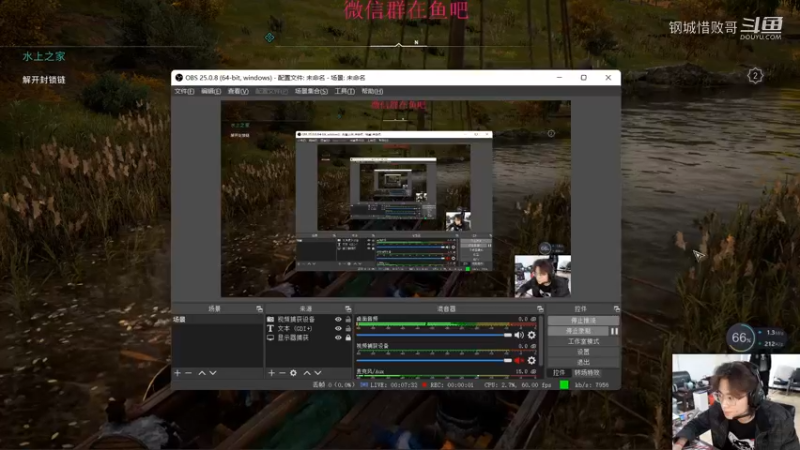Click the camera icon of 视频捕获设备 source
The width and height of the screenshot is (800, 450).
pos(270,319)
